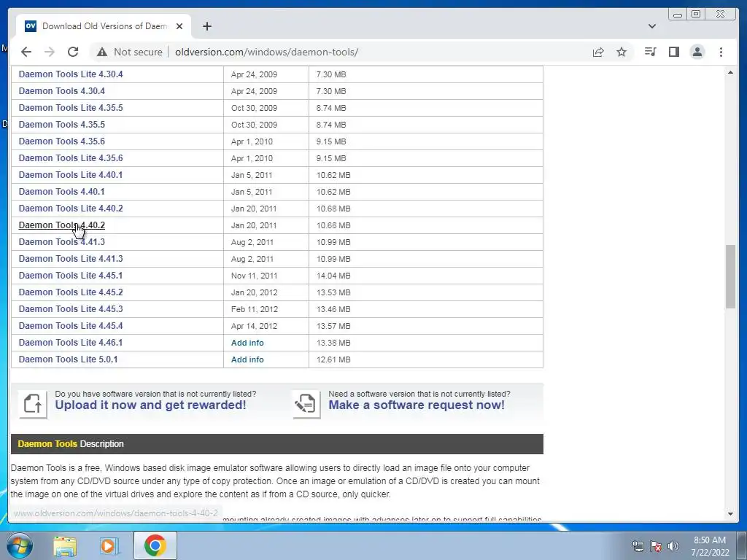This screenshot has width=747, height=560.
Task: Click the software request pencil icon
Action: pyautogui.click(x=306, y=404)
